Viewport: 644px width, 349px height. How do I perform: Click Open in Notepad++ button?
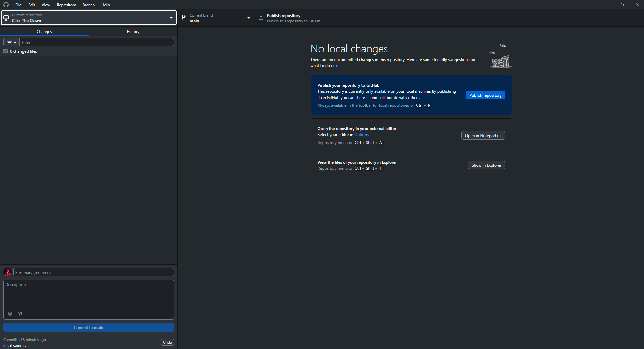pos(483,135)
